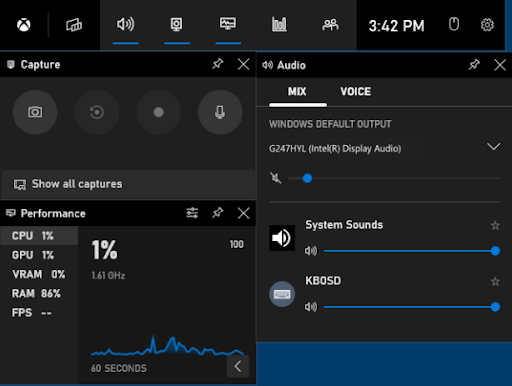Image resolution: width=512 pixels, height=386 pixels.
Task: Toggle the Capture widget in top bar
Action: (177, 24)
